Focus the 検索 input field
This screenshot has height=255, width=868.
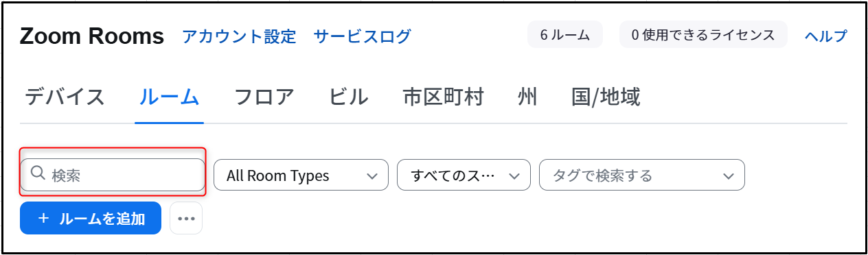point(113,175)
